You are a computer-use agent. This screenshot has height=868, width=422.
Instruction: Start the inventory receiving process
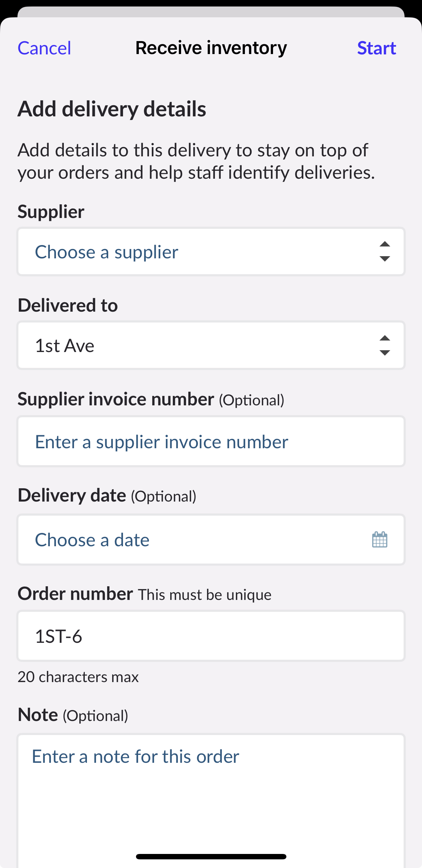[x=377, y=47]
